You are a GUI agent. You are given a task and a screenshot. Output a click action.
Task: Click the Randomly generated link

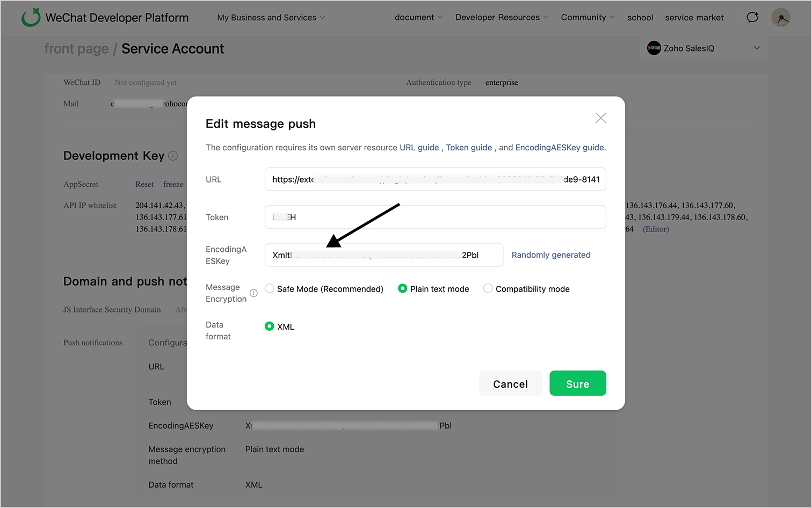pos(550,255)
